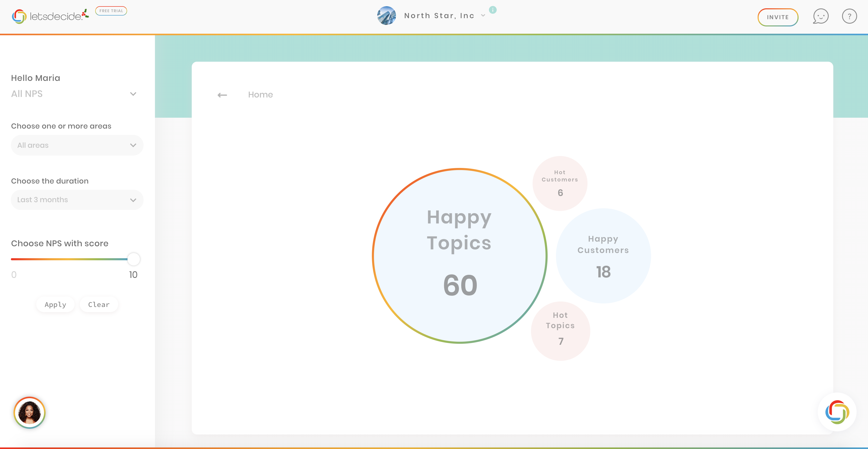Select the Happy Topics 60 bubble
868x449 pixels.
460,256
